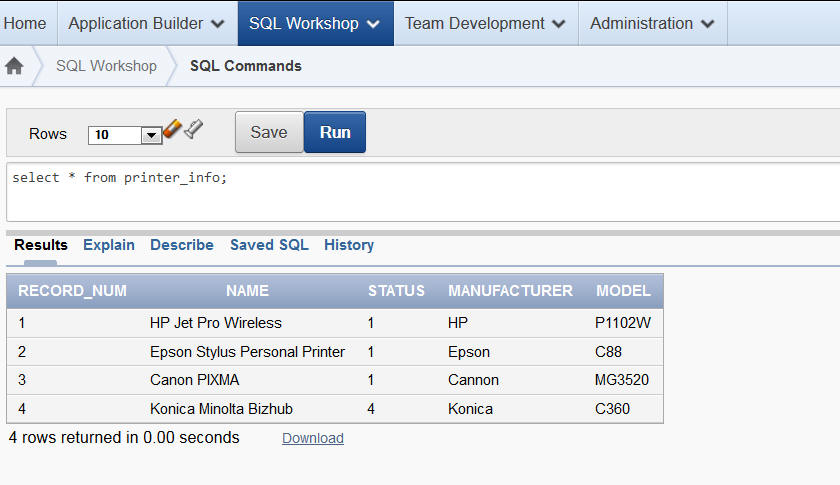Screen dimensions: 840x485
Task: Click the eraser clear command icon
Action: pos(171,128)
